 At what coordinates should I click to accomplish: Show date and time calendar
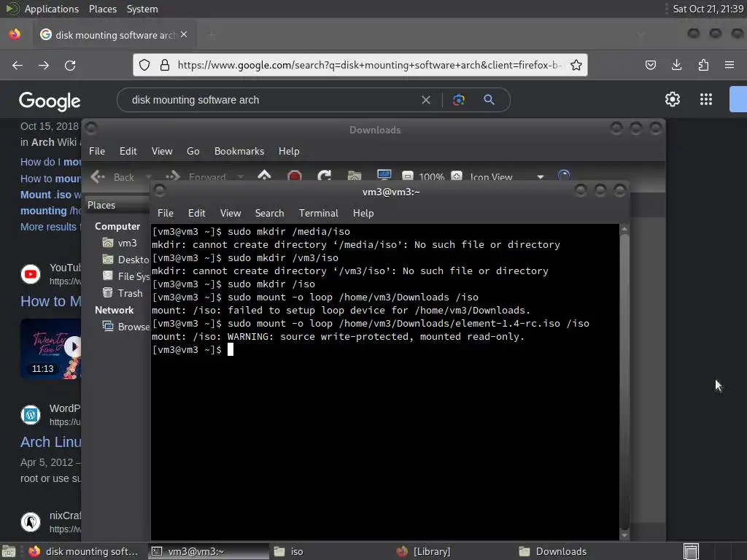click(708, 9)
